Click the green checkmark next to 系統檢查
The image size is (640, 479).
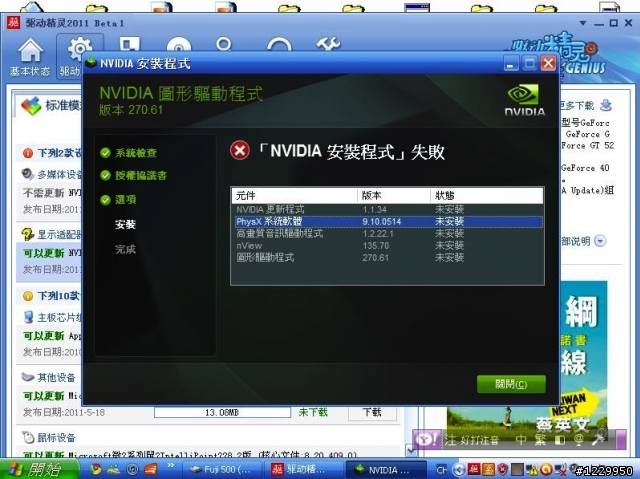(105, 153)
